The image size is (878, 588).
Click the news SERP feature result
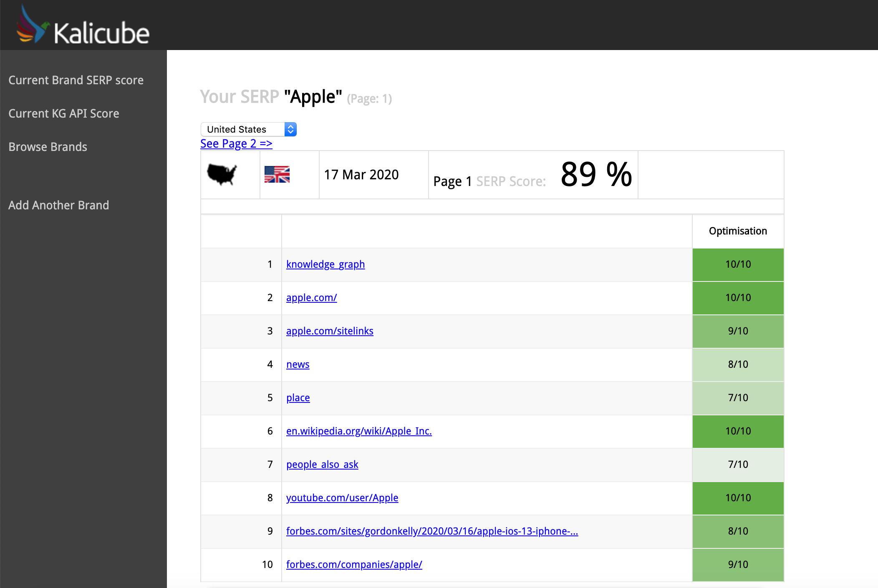[x=298, y=364]
